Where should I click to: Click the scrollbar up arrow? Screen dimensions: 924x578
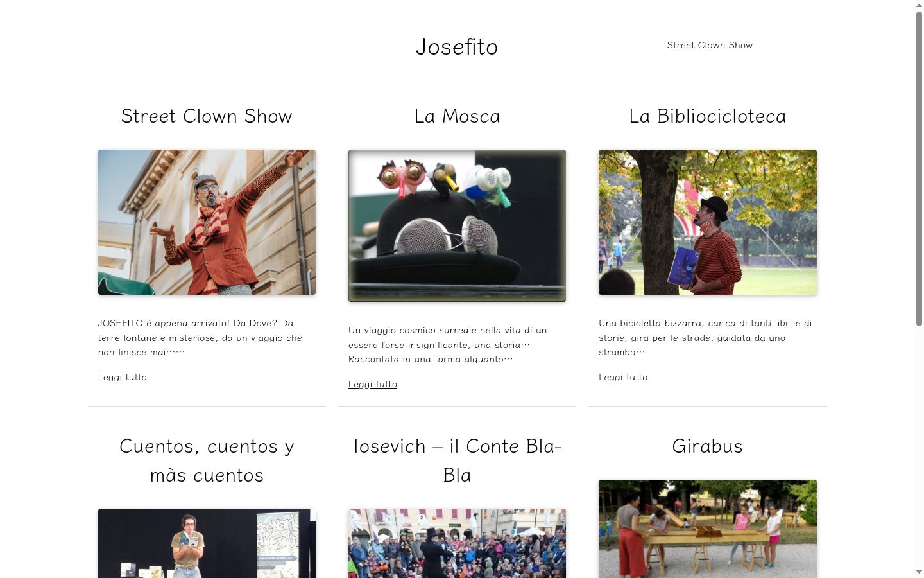pos(919,5)
